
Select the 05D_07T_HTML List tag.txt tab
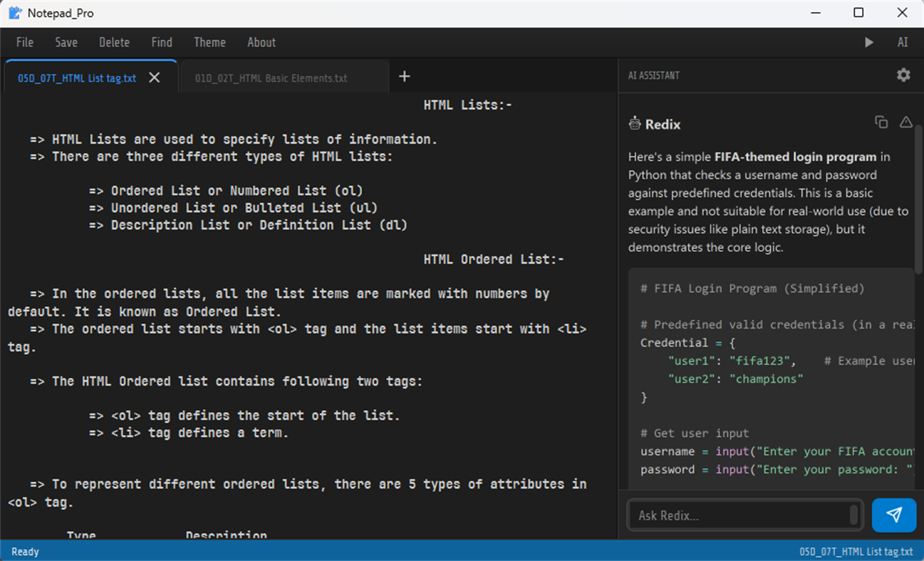click(x=77, y=78)
